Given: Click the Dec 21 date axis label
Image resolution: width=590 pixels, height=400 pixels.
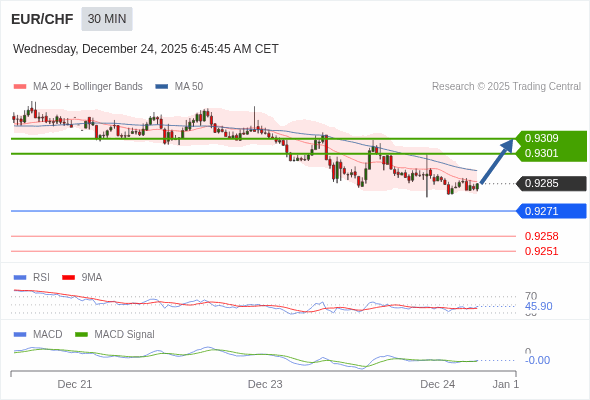Looking at the screenshot, I should pyautogui.click(x=75, y=384).
